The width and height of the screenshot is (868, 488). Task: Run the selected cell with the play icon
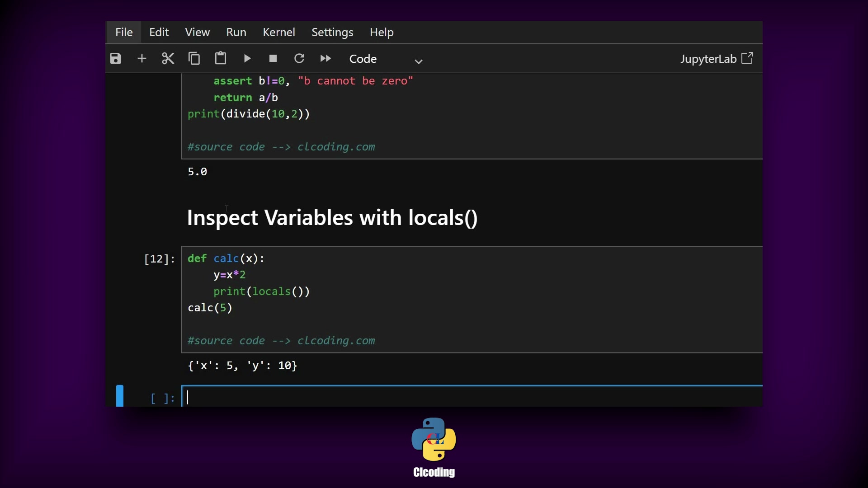tap(247, 59)
